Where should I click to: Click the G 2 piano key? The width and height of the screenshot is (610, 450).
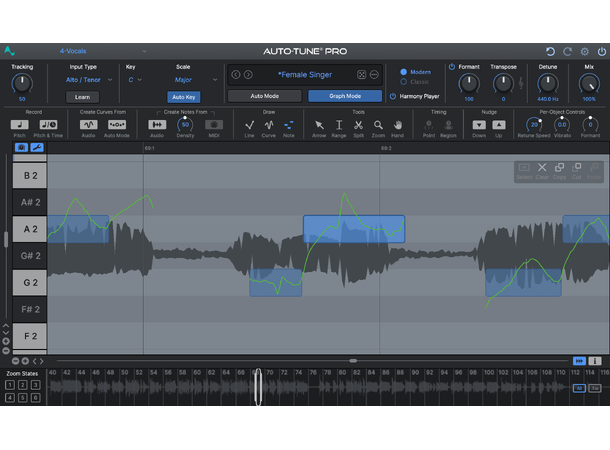[x=30, y=283]
